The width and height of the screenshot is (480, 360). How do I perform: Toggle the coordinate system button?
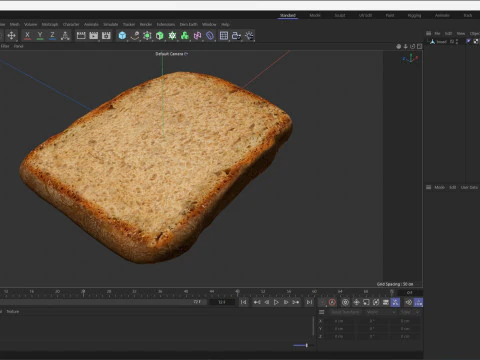click(x=65, y=35)
